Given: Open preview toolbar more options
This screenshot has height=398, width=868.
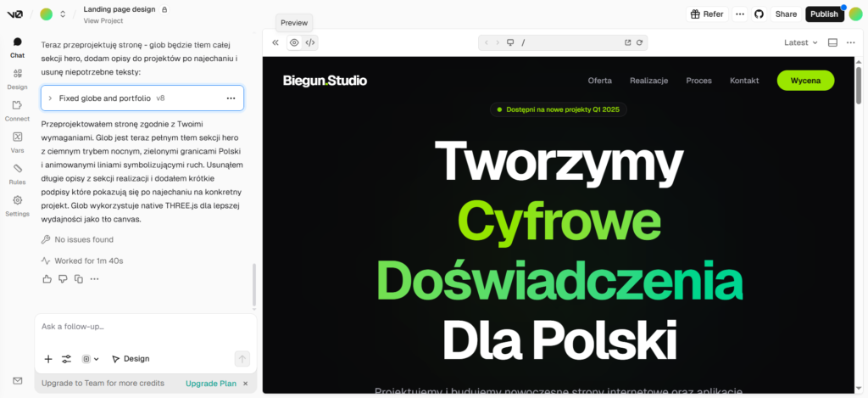Looking at the screenshot, I should [x=851, y=42].
